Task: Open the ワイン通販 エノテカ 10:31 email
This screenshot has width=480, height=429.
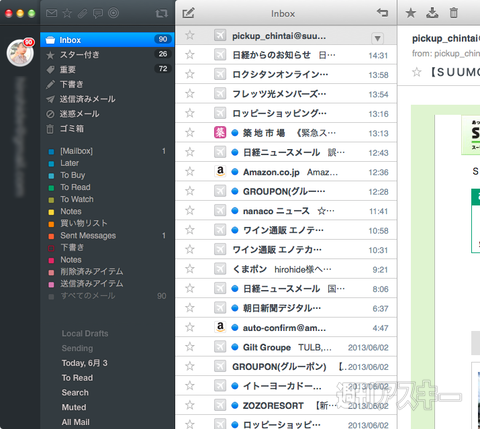Action: tap(286, 249)
